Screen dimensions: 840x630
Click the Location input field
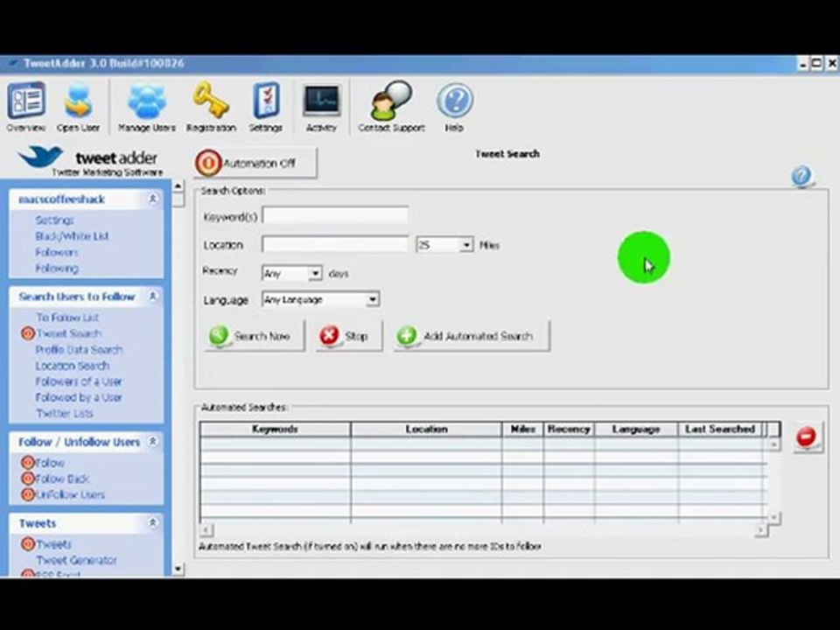(335, 244)
